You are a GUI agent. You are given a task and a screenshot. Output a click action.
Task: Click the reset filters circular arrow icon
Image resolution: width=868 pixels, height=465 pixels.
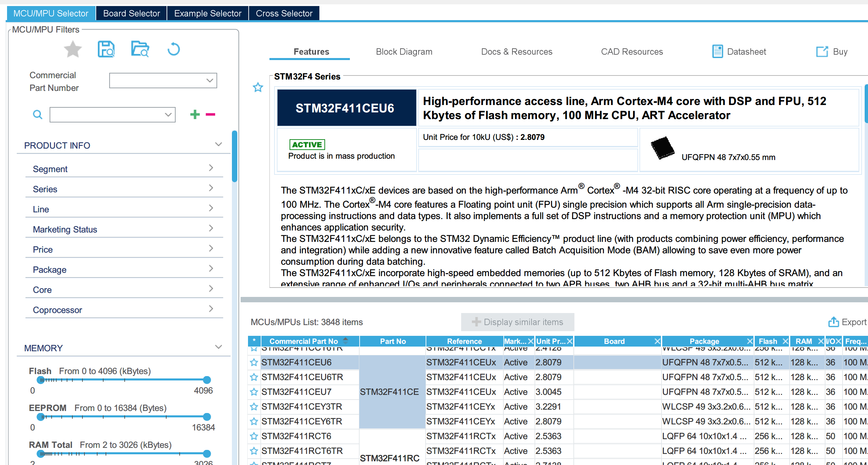click(174, 50)
